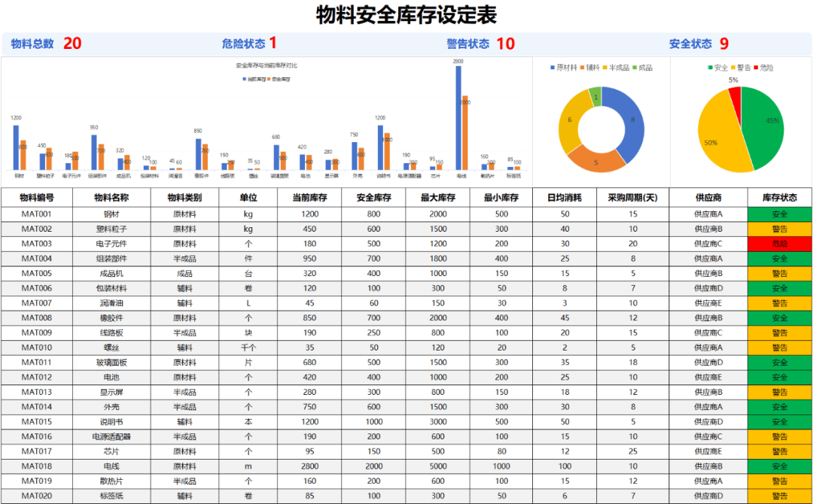The width and height of the screenshot is (813, 504).
Task: Select the 采购周期(天) column header
Action: (632, 198)
